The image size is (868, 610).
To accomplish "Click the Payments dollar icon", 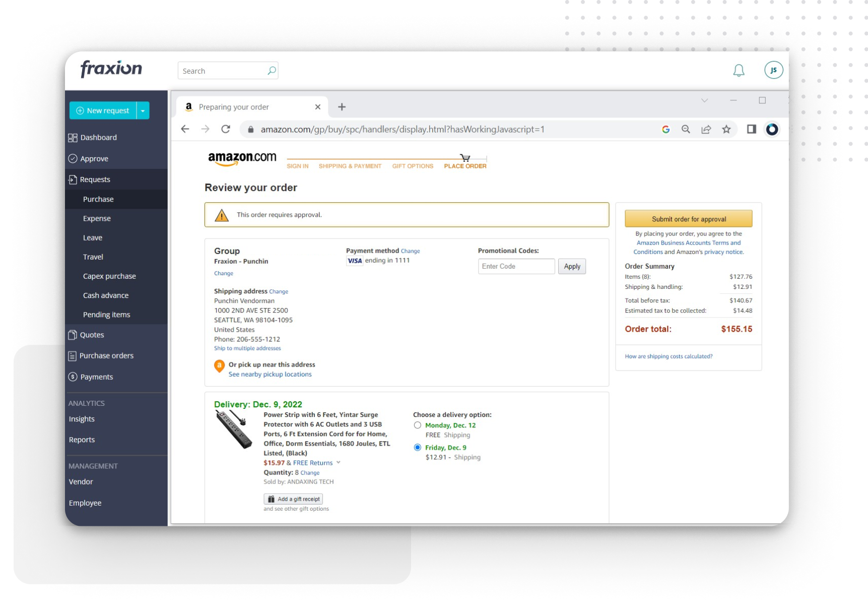I will click(73, 377).
